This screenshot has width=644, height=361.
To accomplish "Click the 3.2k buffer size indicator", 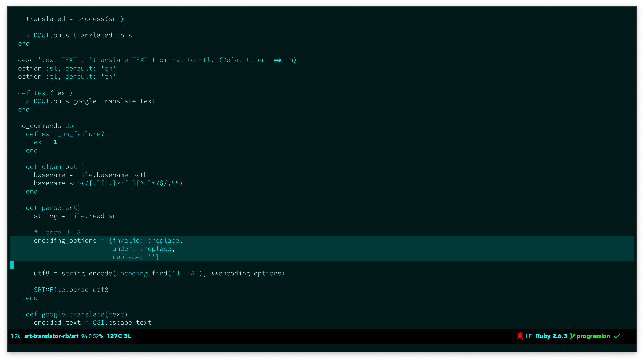I will click(x=15, y=336).
